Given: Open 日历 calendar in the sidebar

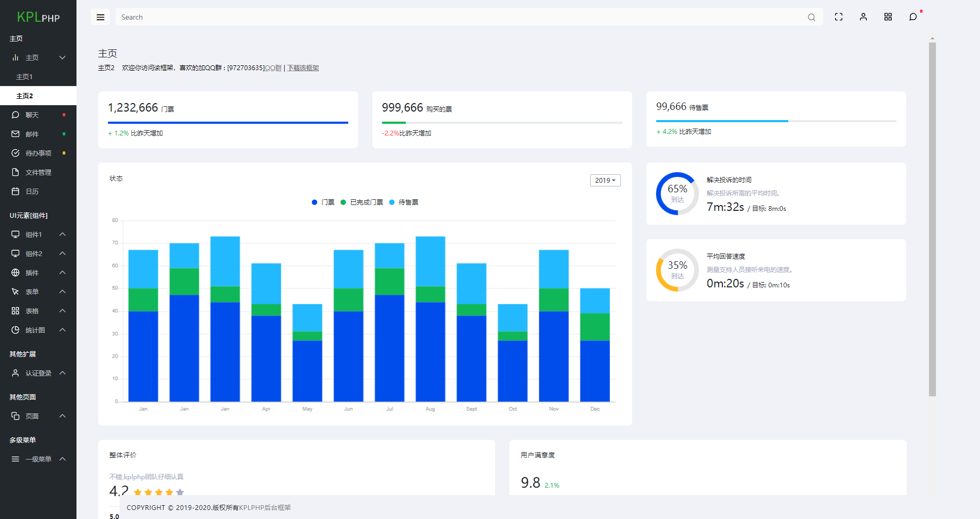Looking at the screenshot, I should tap(32, 191).
